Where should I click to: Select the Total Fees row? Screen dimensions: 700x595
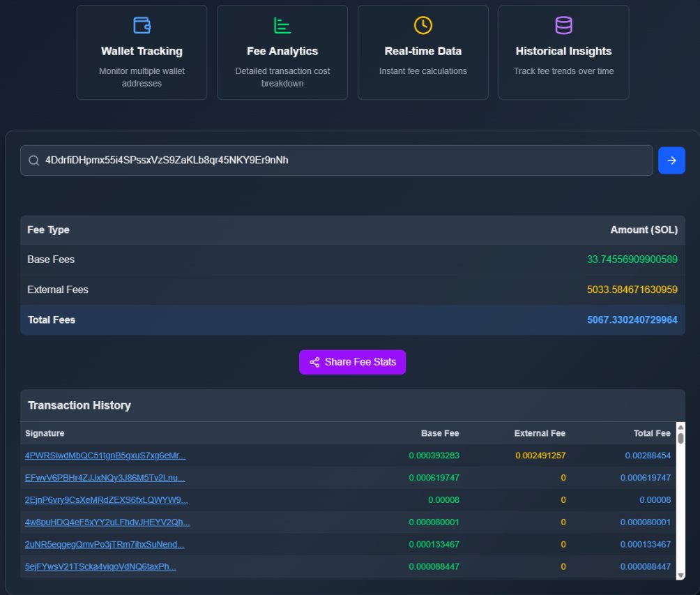349,319
